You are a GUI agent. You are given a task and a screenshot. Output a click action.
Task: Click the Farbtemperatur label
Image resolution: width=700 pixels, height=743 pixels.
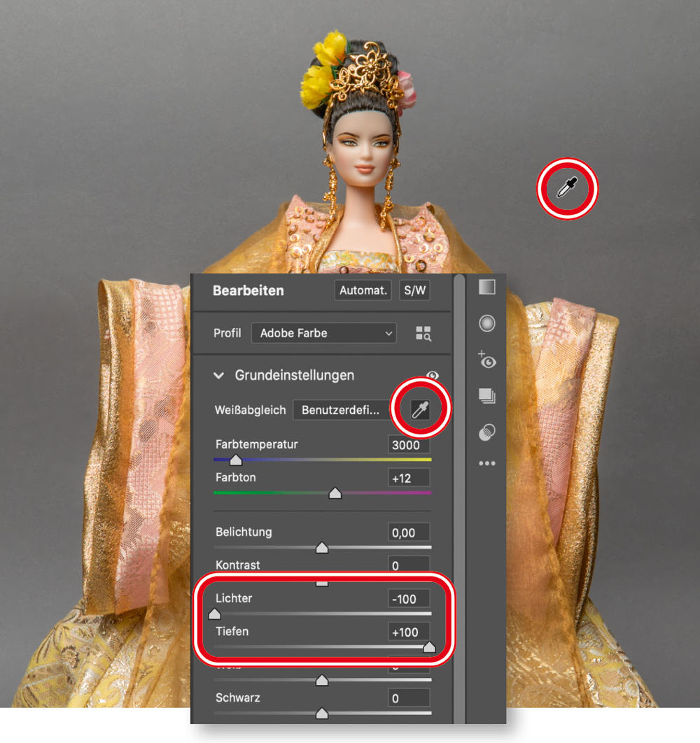[x=257, y=444]
